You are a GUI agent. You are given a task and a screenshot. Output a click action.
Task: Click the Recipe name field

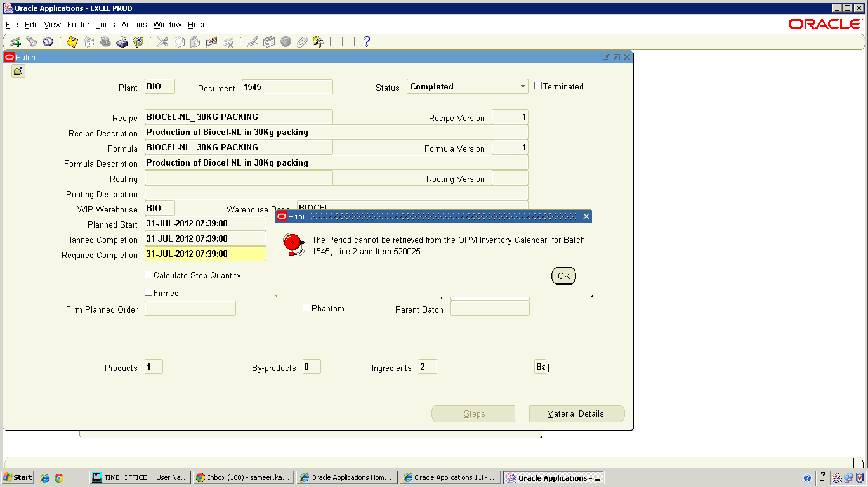click(x=239, y=117)
